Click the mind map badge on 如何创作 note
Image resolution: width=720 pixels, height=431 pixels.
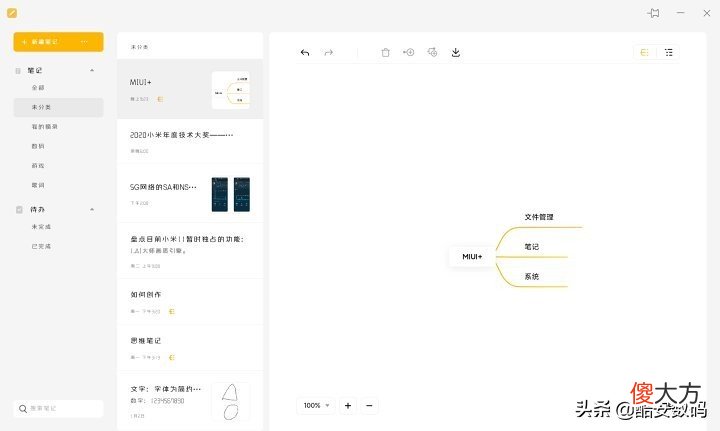[x=172, y=311]
